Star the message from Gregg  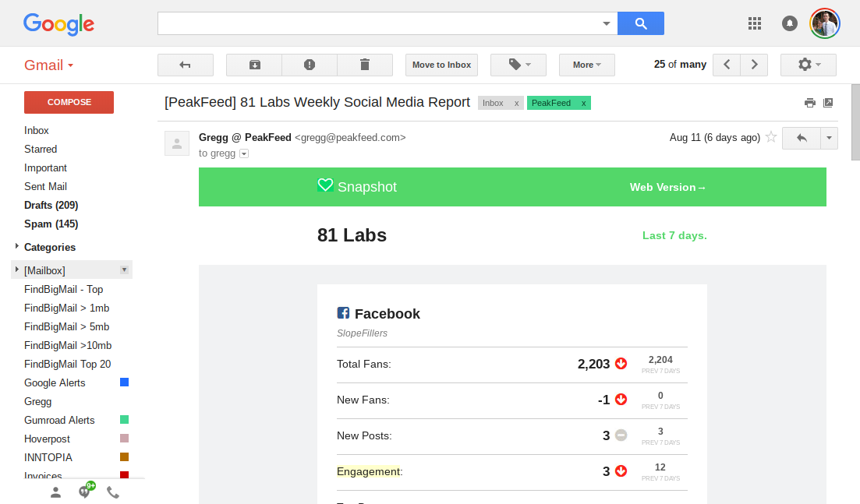[770, 137]
